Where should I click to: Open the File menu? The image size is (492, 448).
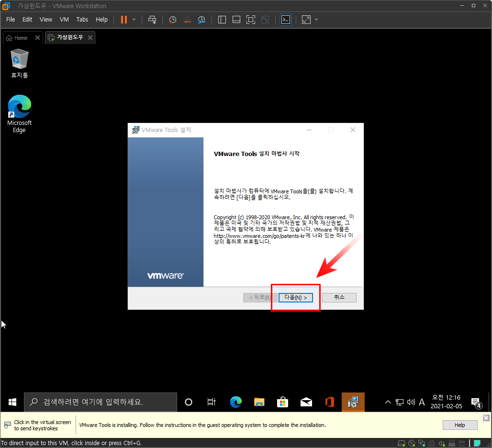[x=11, y=20]
